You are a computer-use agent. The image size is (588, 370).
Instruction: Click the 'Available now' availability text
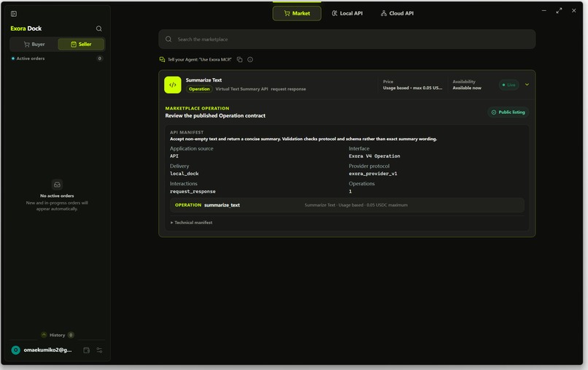pos(467,88)
